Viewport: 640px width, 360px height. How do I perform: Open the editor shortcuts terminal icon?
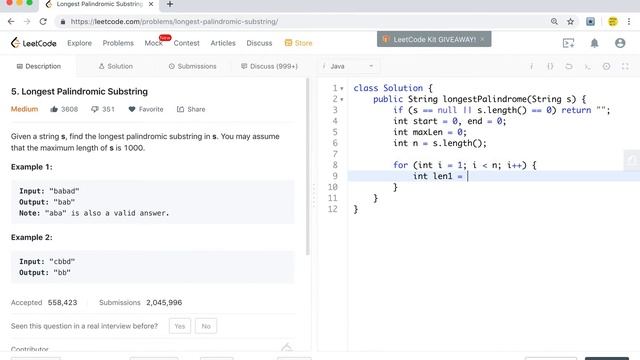(x=587, y=66)
